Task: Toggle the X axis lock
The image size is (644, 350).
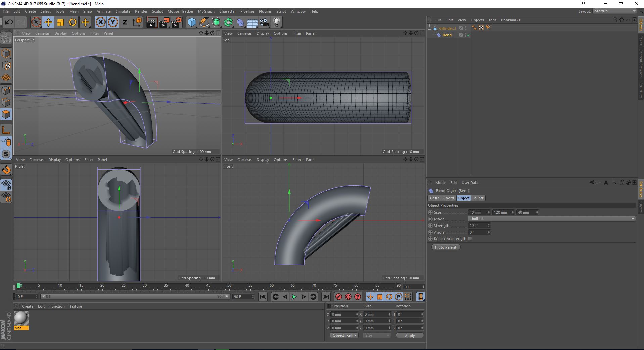Action: pos(100,22)
